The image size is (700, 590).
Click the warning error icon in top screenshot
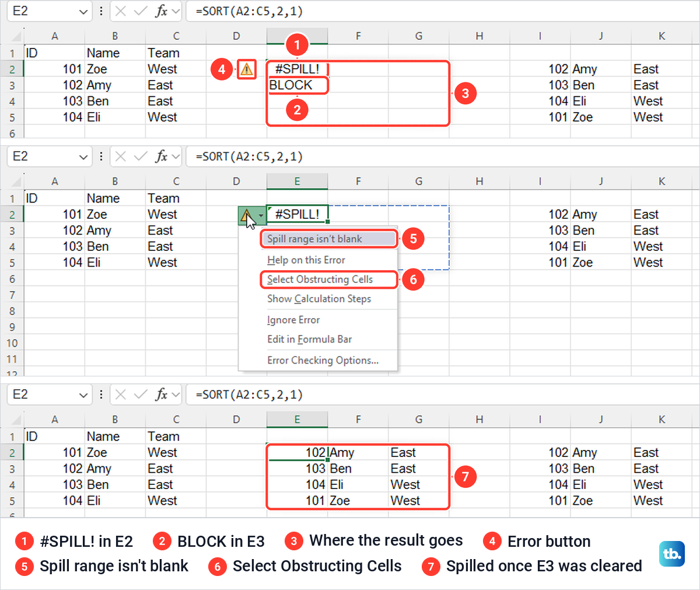point(247,69)
